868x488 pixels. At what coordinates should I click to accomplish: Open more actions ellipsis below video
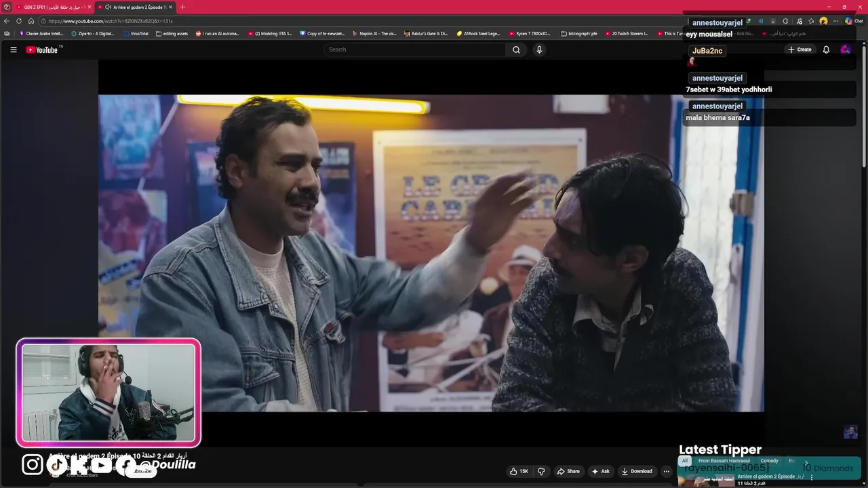667,471
